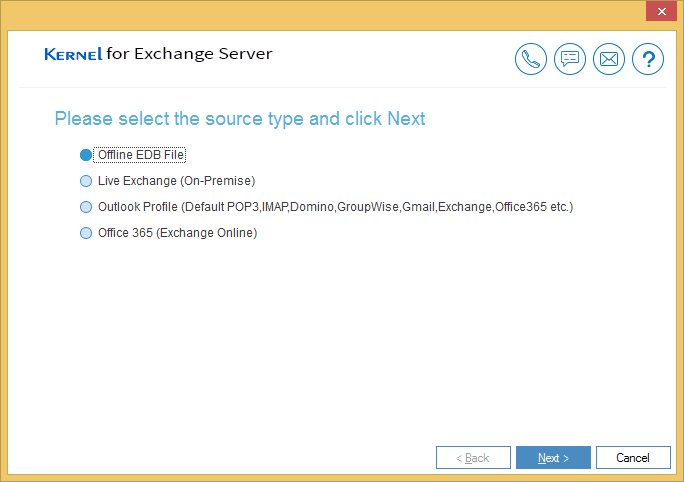Click the Outlook Profile option label text
The image size is (684, 482).
pos(335,207)
